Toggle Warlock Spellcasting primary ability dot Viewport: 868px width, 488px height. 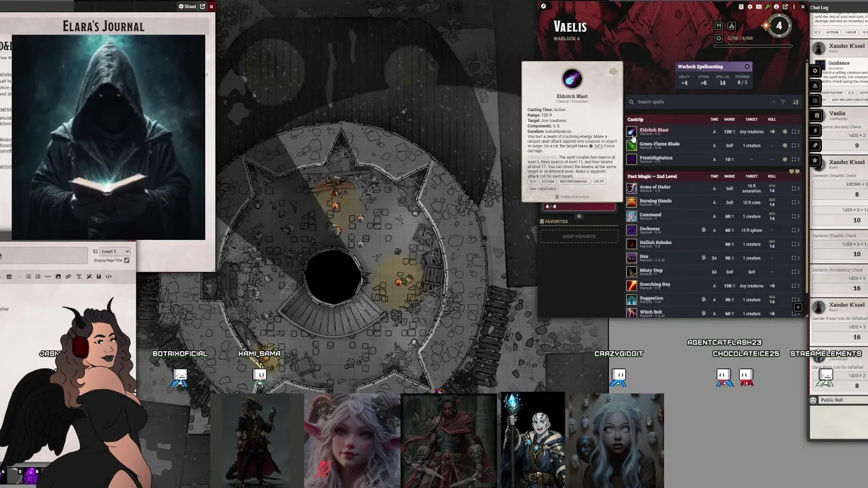pyautogui.click(x=747, y=66)
